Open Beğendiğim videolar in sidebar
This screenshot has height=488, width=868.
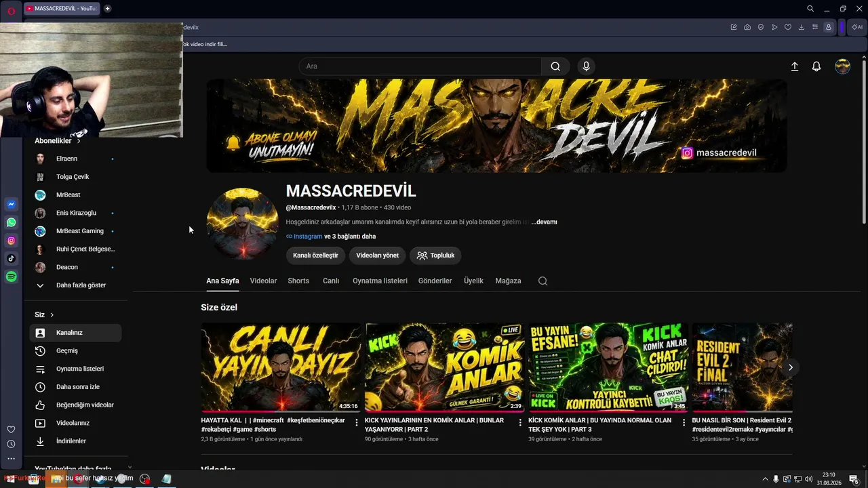[75, 405]
